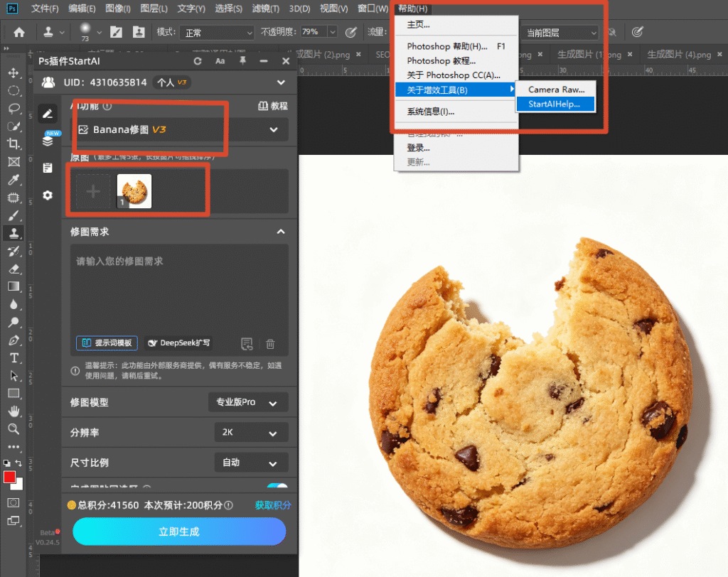Toggle the clone source panel icon

pyautogui.click(x=139, y=32)
